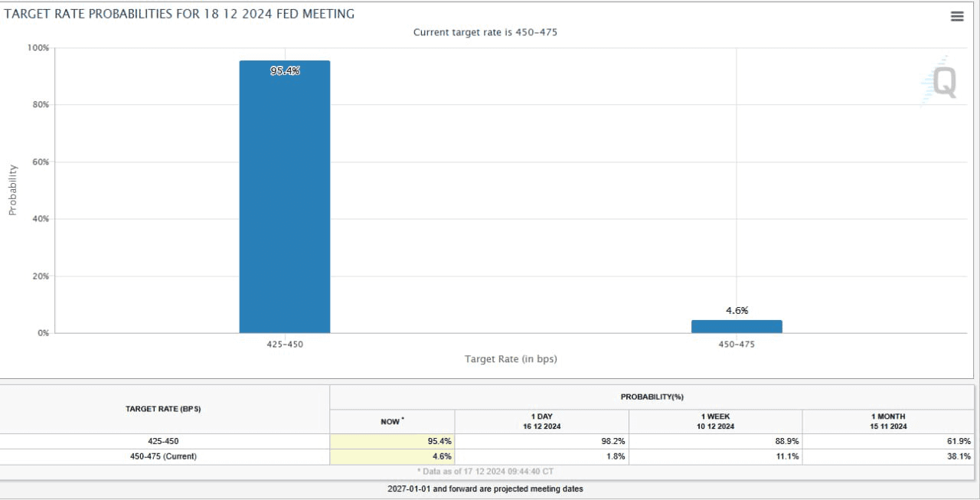Screen dimensions: 980x500
Task: Click the 11.1% cell in the 1 Week column
Action: pos(716,456)
